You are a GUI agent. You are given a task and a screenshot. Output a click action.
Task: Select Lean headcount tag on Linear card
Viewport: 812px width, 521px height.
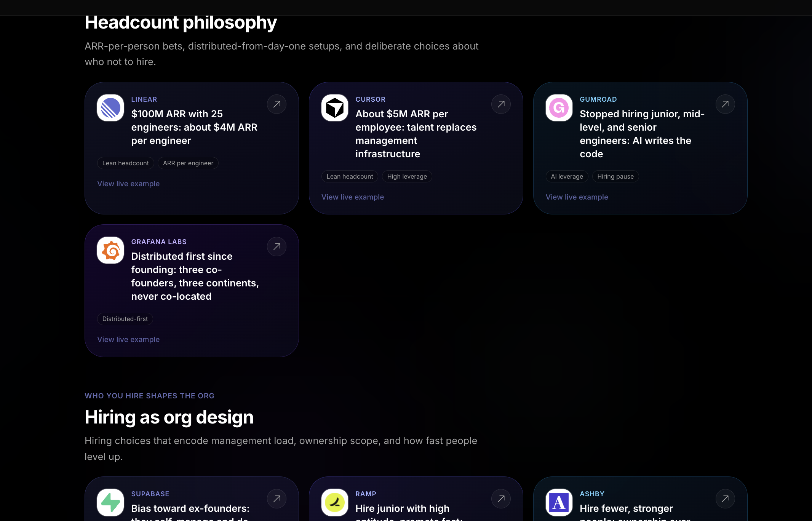pyautogui.click(x=126, y=163)
